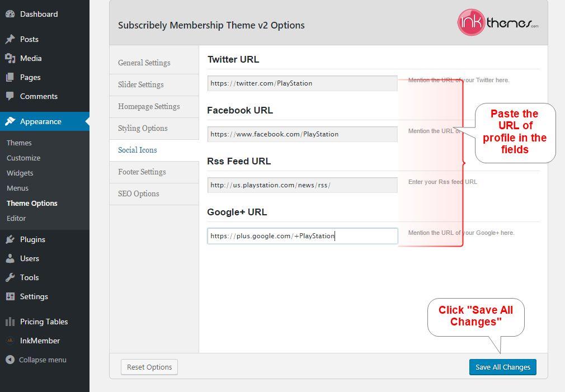This screenshot has height=392, width=565.
Task: Click the Appearance paintbrush icon
Action: pyautogui.click(x=10, y=121)
